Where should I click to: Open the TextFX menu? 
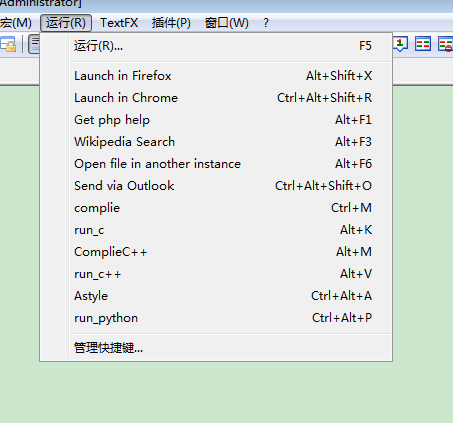pos(119,23)
